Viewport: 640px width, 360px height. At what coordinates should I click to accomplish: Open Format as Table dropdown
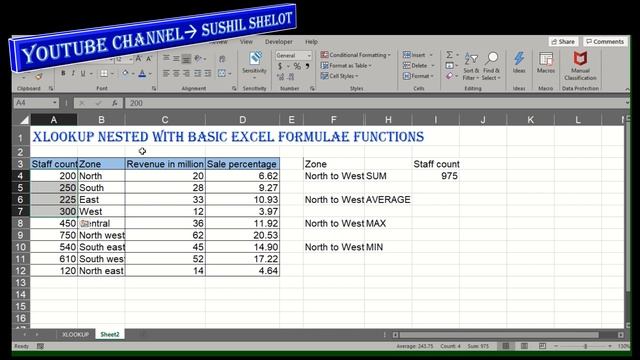346,66
